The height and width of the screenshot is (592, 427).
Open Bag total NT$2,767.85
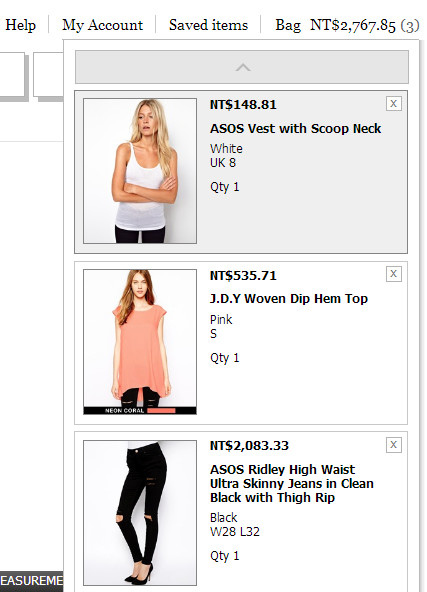[347, 25]
